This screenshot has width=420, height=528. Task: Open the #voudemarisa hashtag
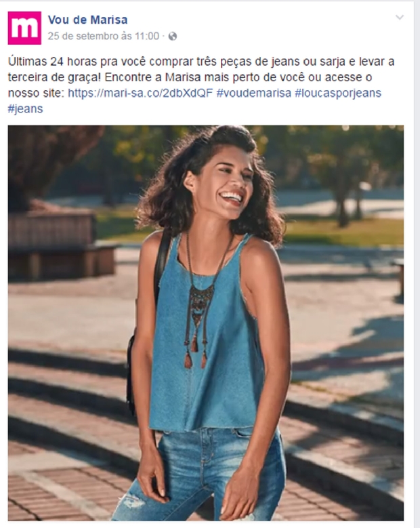[x=254, y=93]
